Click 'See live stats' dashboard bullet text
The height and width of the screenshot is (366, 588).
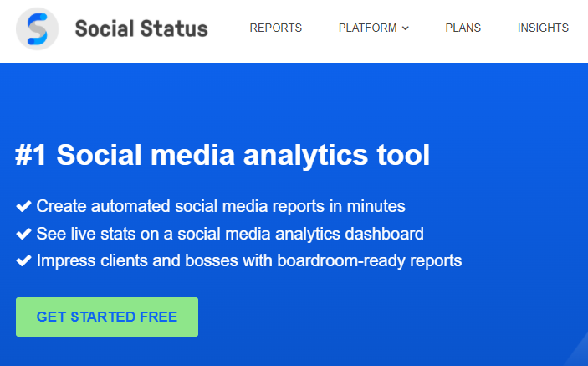230,234
